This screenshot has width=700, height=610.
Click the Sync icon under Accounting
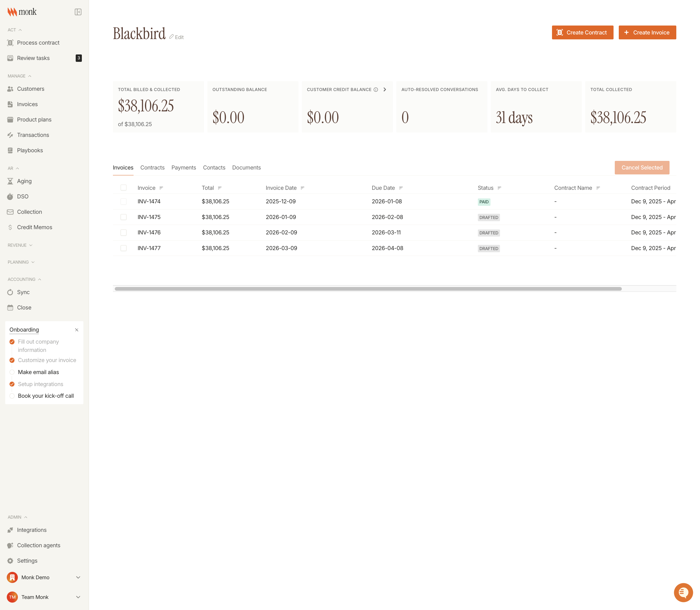10,292
